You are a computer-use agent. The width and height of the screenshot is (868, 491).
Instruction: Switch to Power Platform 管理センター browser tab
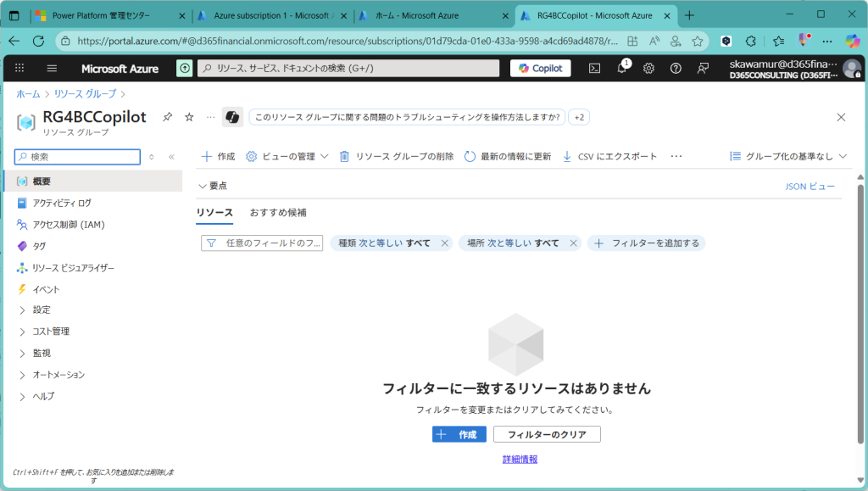[x=109, y=15]
